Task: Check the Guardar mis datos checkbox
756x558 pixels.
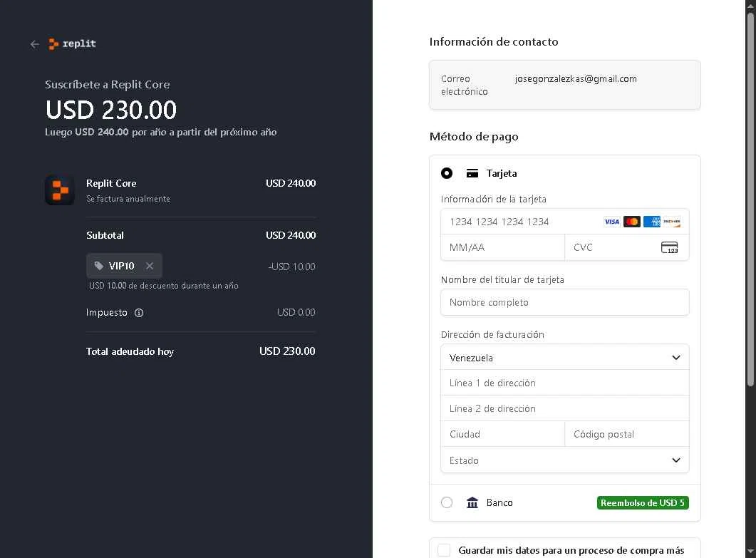Action: (x=445, y=550)
